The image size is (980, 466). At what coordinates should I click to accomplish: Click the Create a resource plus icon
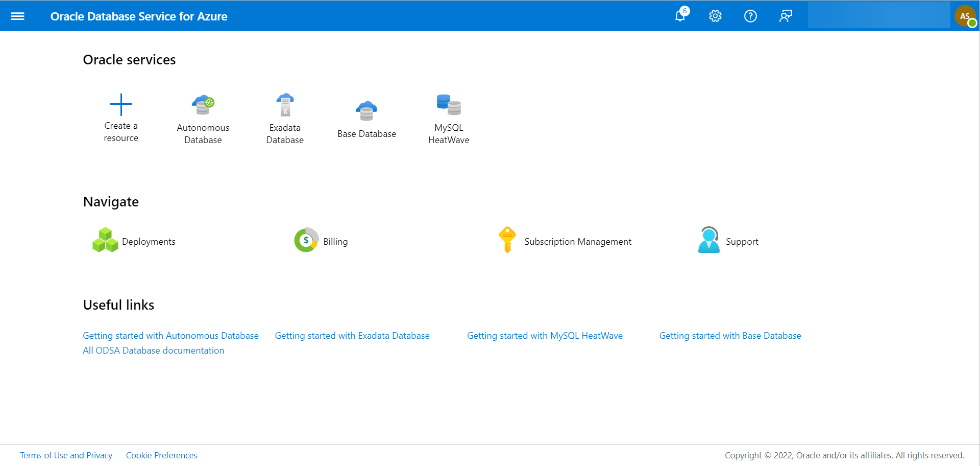pos(121,105)
